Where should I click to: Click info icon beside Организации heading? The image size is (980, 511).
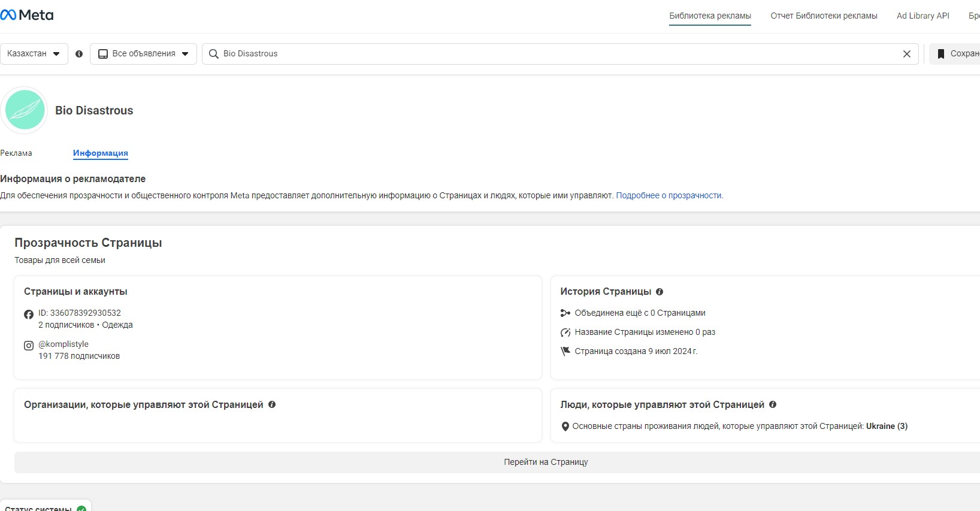pos(272,405)
